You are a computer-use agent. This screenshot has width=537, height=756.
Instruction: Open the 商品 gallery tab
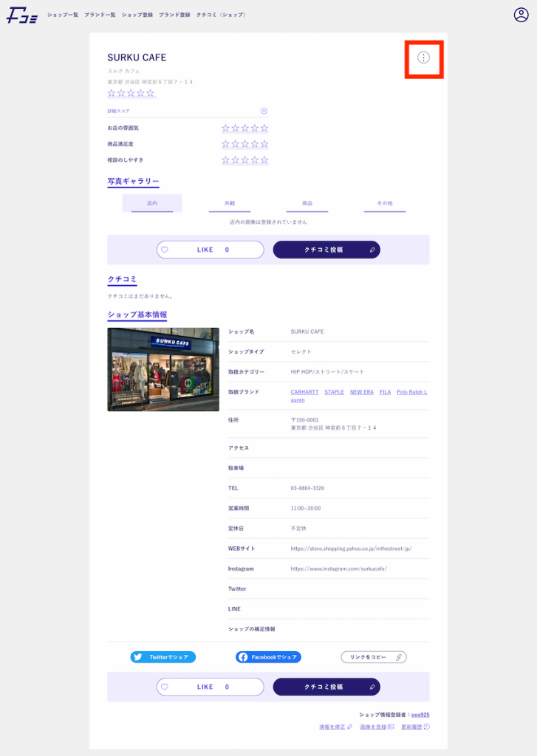[307, 203]
